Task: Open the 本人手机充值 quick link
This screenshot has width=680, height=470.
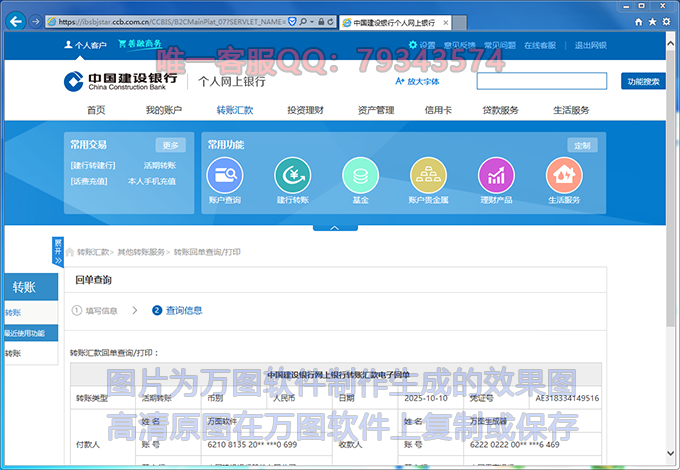Action: (152, 181)
